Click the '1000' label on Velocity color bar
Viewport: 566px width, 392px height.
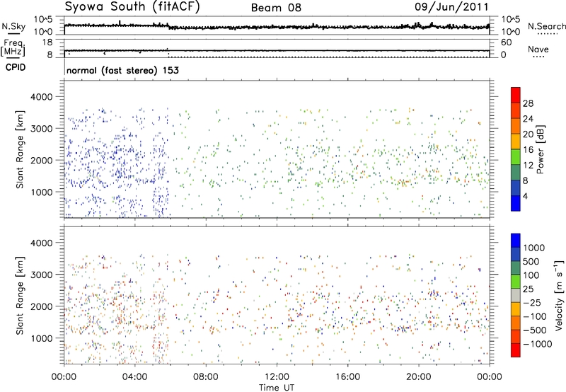coord(534,248)
